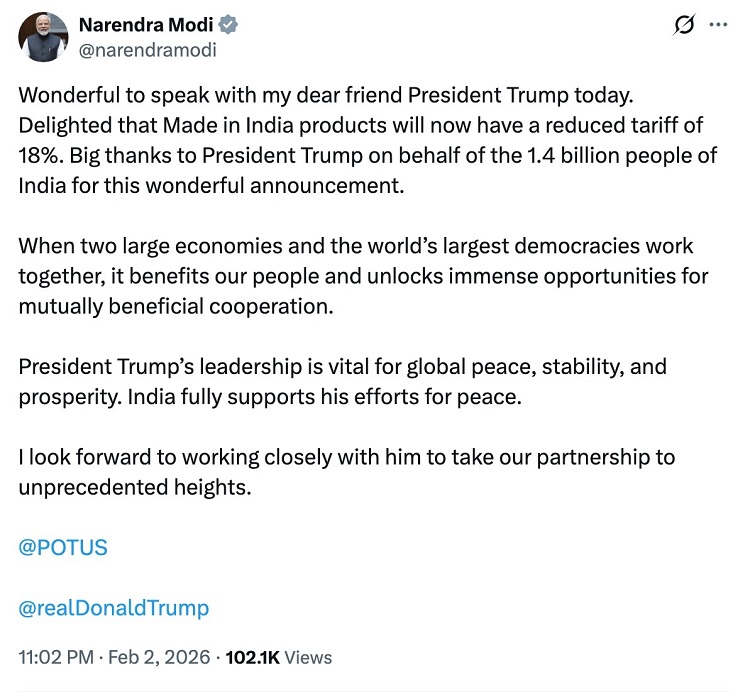Open the Grok explain-post icon
The height and width of the screenshot is (692, 750).
[685, 24]
